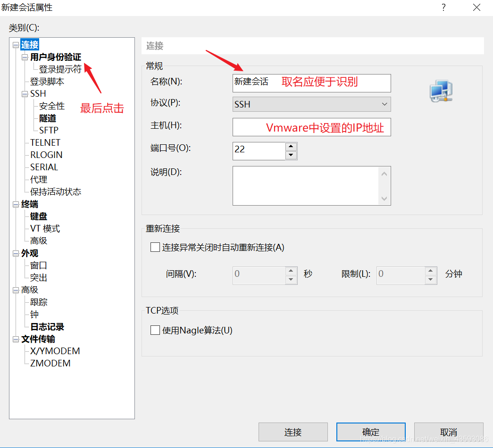This screenshot has width=493, height=448.
Task: Click the 说明 scrollbar up arrow
Action: click(x=384, y=174)
